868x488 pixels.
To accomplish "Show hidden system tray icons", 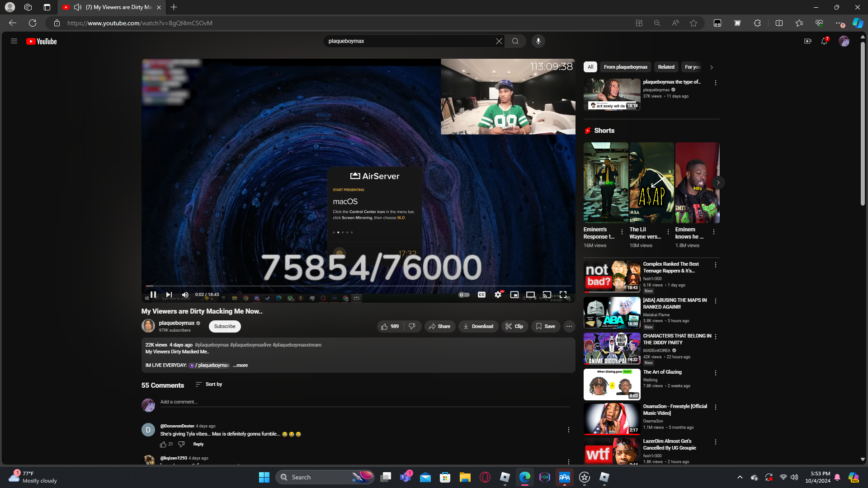I will pos(740,477).
